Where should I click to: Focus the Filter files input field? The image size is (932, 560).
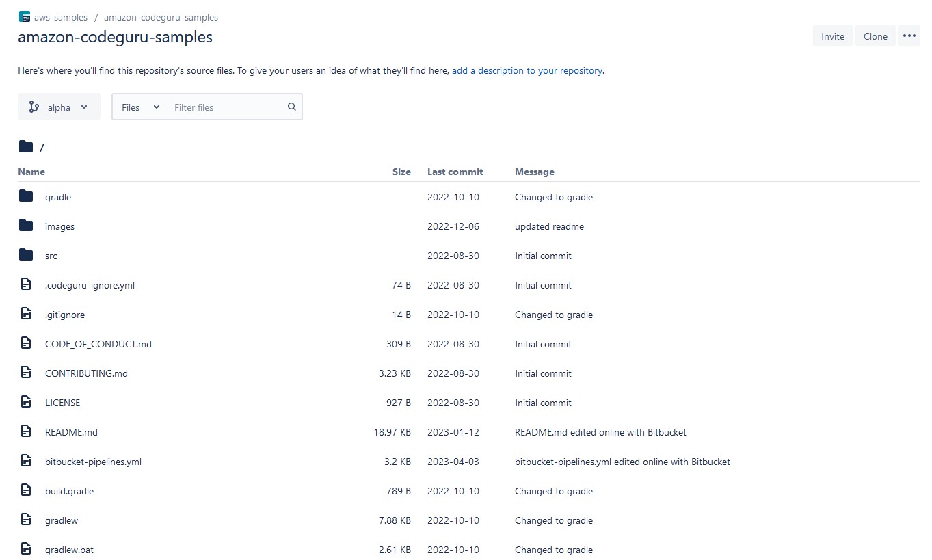point(228,107)
